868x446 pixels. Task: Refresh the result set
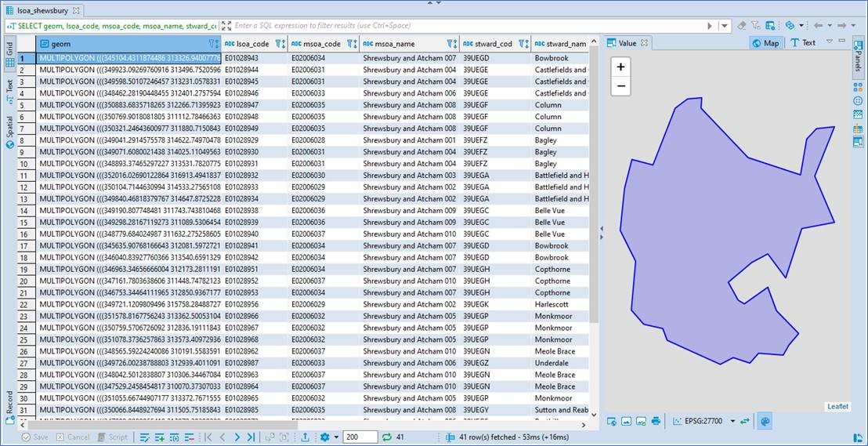coord(387,437)
